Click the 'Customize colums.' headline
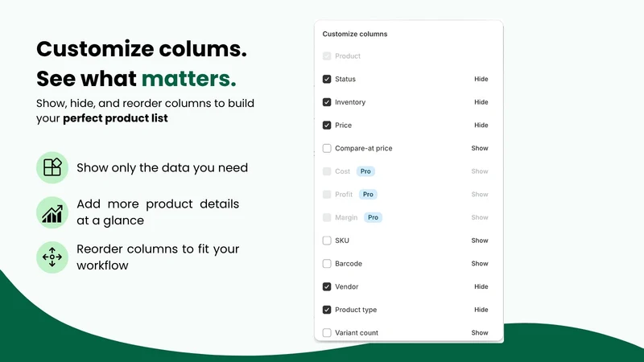The width and height of the screenshot is (644, 362). [142, 49]
